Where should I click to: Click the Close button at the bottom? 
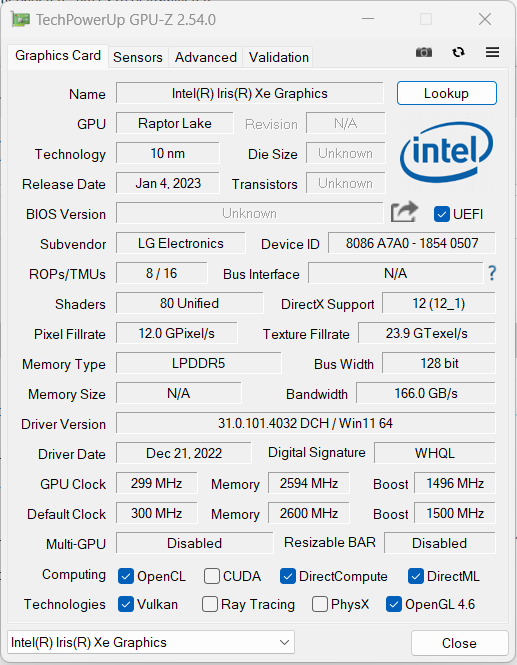459,643
